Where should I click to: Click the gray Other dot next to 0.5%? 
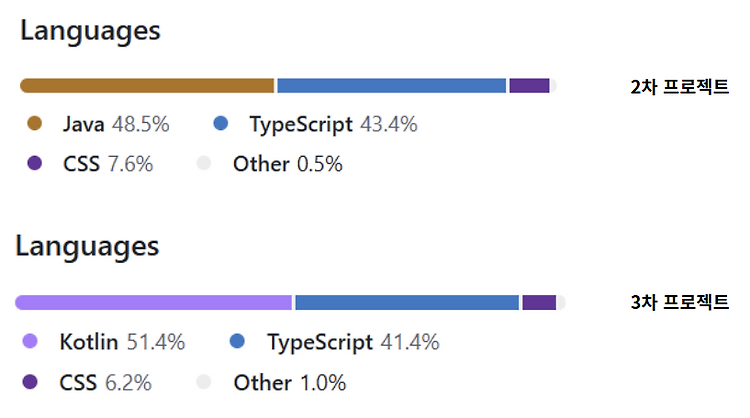pos(204,163)
